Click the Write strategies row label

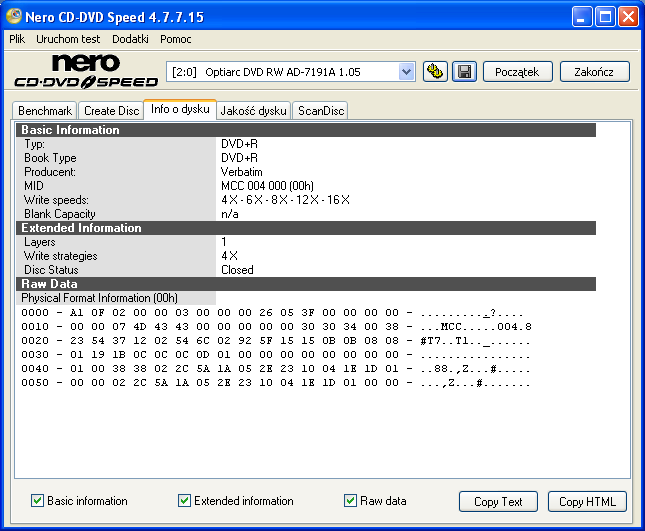[61, 256]
